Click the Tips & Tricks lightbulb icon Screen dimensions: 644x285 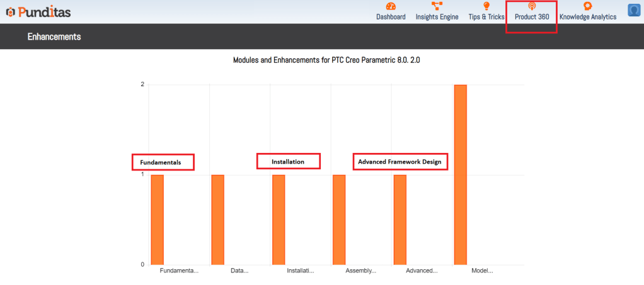coord(486,6)
